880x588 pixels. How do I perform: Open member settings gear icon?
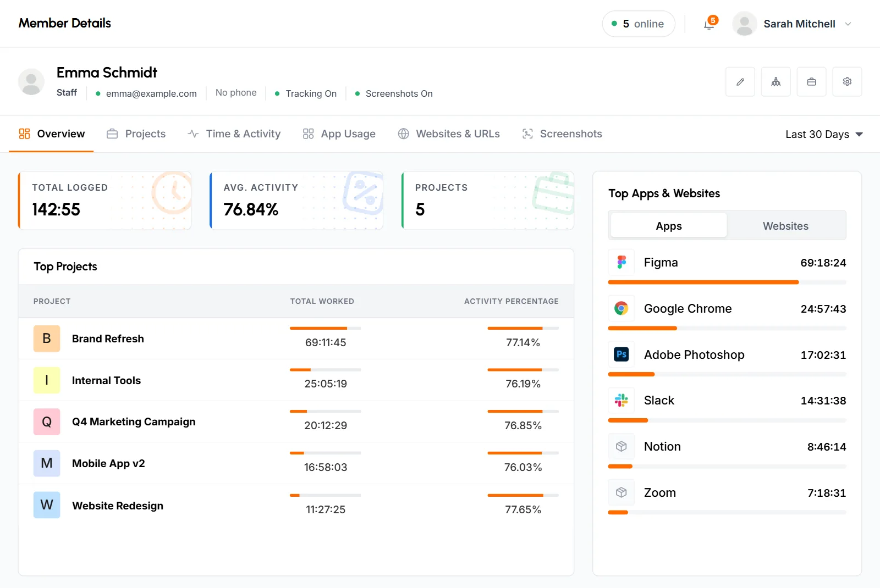[847, 82]
